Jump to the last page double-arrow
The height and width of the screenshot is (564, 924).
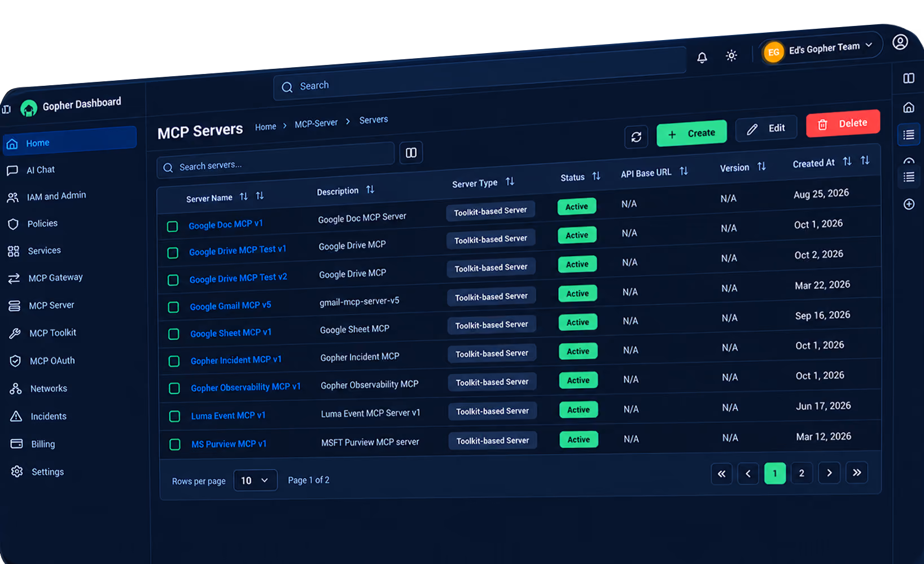click(857, 473)
